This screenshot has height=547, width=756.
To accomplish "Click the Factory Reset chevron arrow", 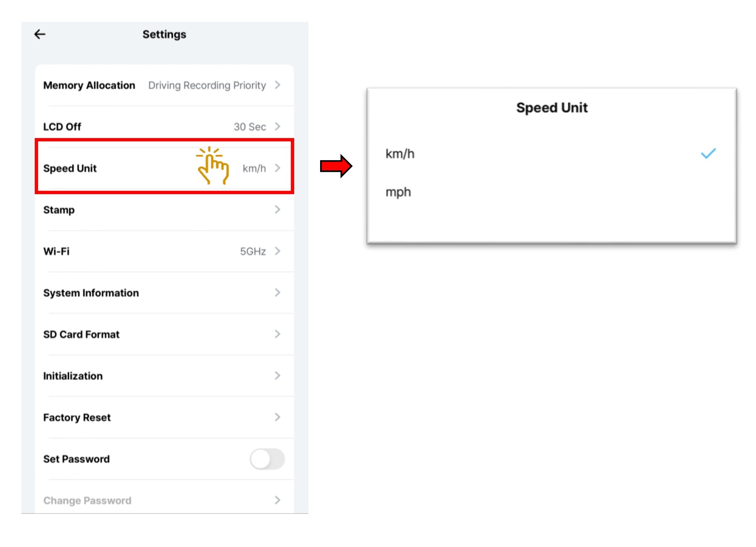I will pos(278,417).
